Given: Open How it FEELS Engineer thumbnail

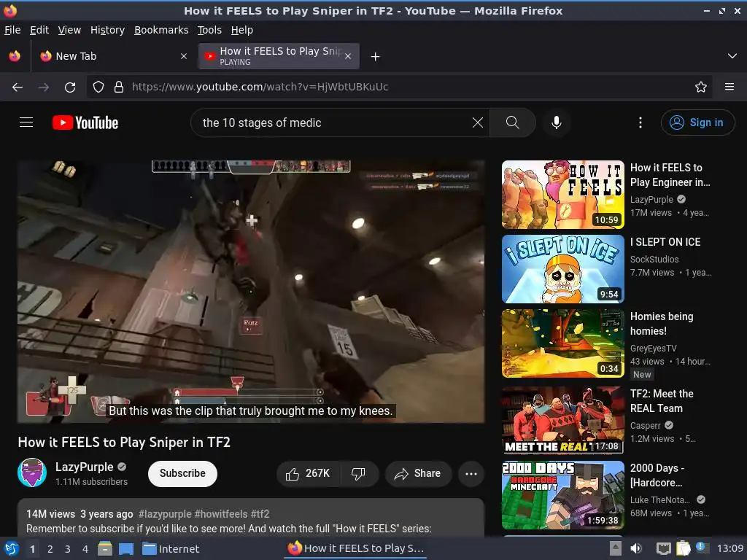Looking at the screenshot, I should (562, 195).
